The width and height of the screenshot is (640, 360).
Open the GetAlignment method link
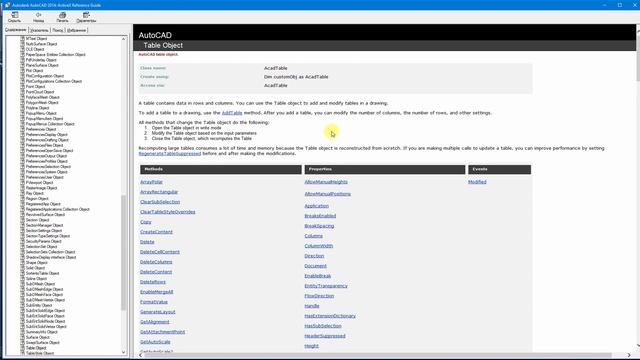point(155,322)
